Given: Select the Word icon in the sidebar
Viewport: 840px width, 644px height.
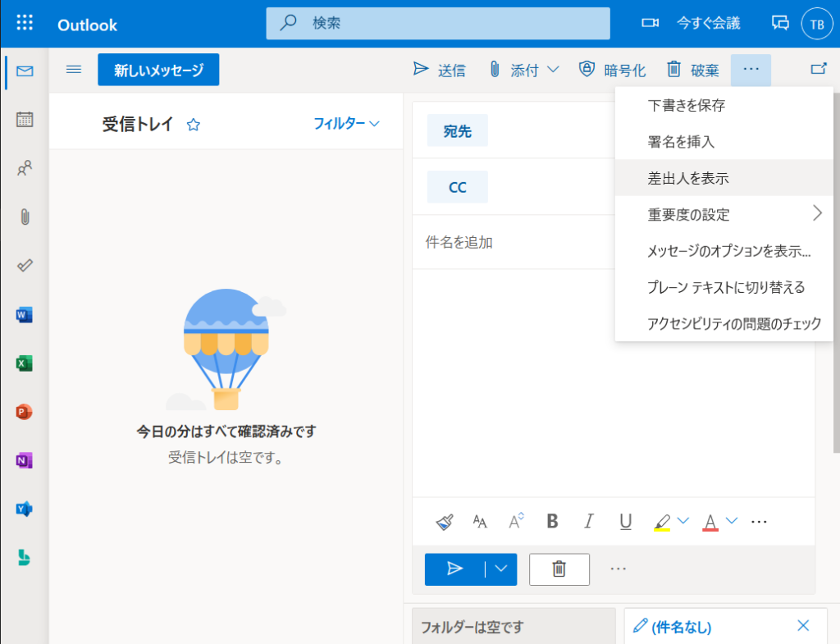Looking at the screenshot, I should click(24, 314).
